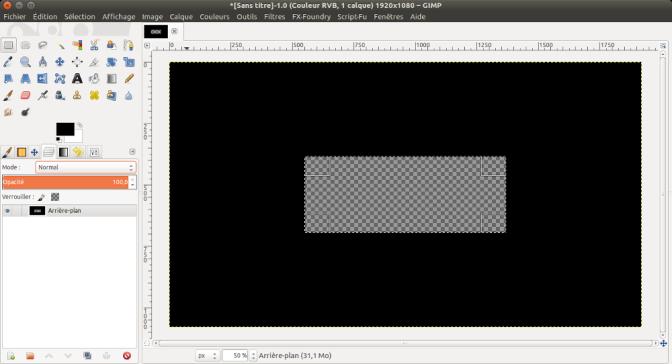Select the Paintbrush tool
Screen dimensions: 672x364
pos(8,95)
